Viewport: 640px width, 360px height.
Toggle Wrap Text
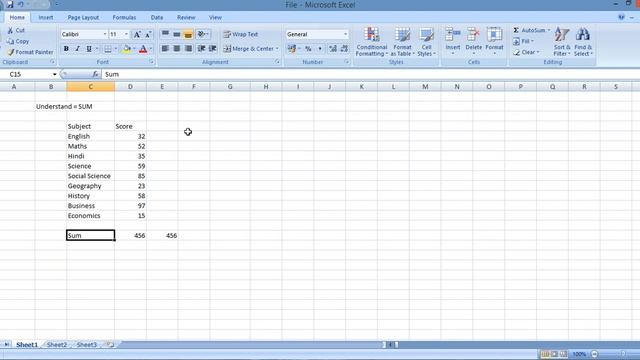pyautogui.click(x=241, y=34)
